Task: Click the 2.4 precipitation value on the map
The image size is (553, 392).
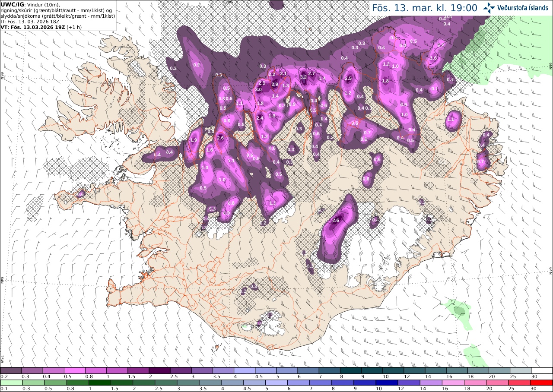Action: coord(260,118)
